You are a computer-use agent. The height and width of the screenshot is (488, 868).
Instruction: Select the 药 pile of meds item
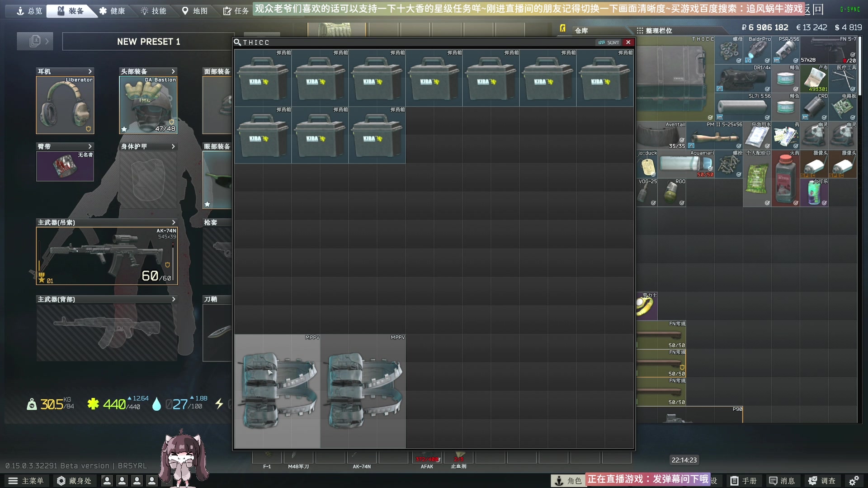point(786,136)
